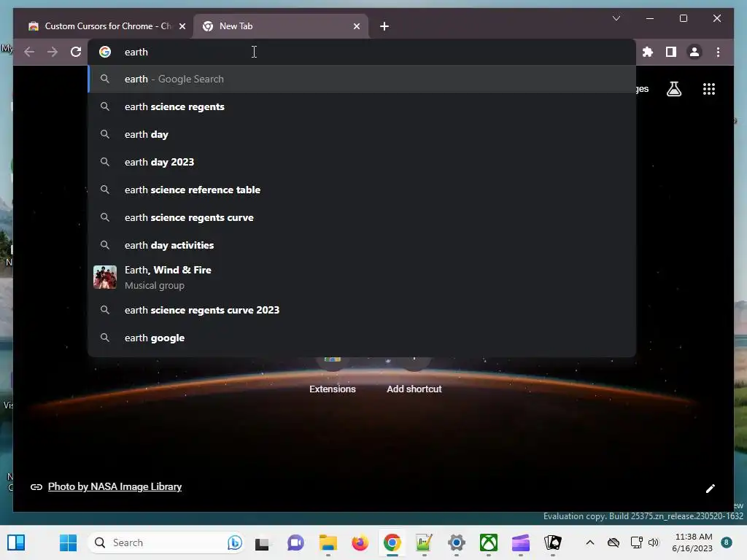Open Task View on the taskbar
Viewport: 747px width, 560px height.
[x=262, y=542]
